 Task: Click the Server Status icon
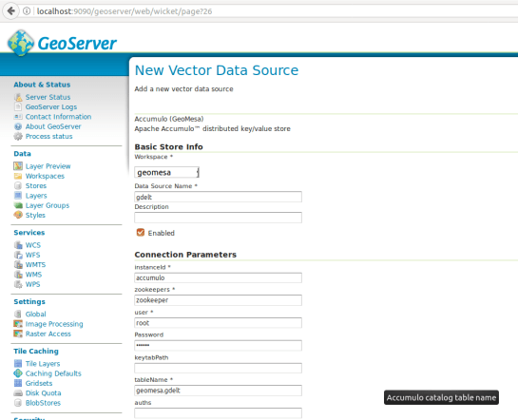(18, 97)
